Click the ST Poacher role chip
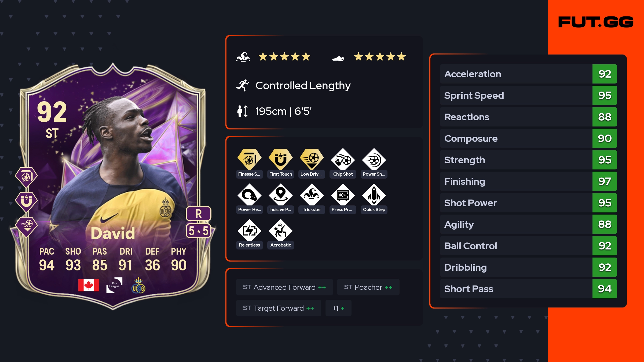The height and width of the screenshot is (362, 644). (368, 287)
